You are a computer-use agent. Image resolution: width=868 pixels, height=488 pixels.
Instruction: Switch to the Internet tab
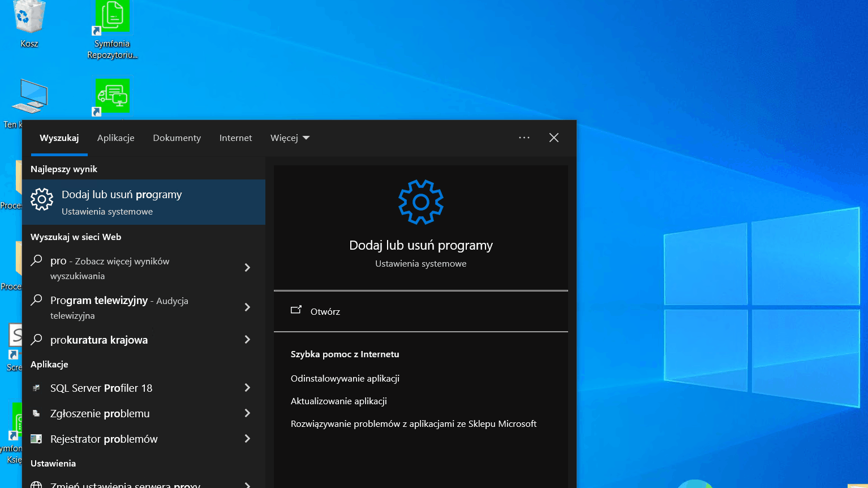coord(236,138)
